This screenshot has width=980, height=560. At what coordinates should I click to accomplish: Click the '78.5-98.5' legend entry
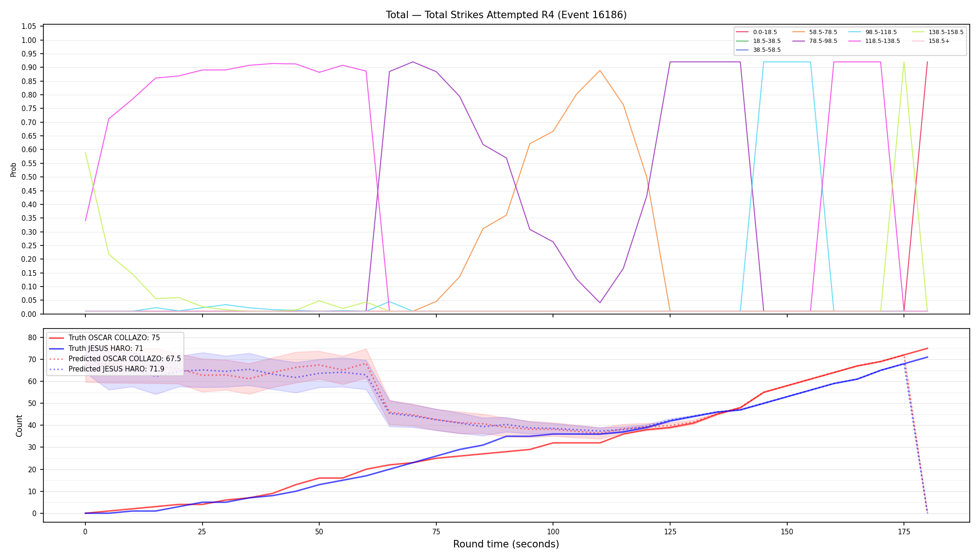(x=815, y=41)
